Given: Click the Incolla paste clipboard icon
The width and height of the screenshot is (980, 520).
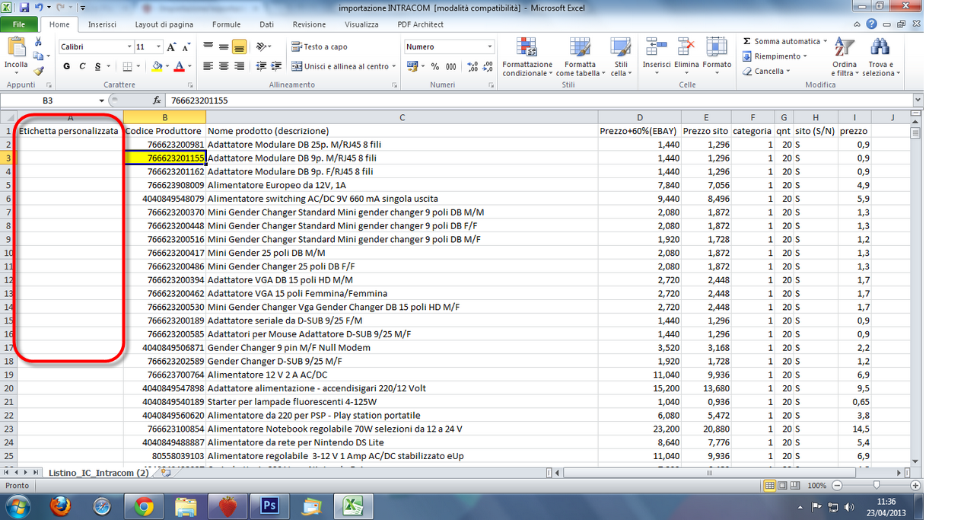Looking at the screenshot, I should (x=16, y=47).
